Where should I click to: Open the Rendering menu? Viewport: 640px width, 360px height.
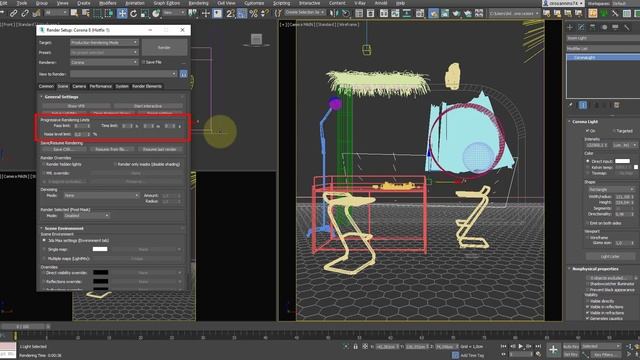point(198,3)
